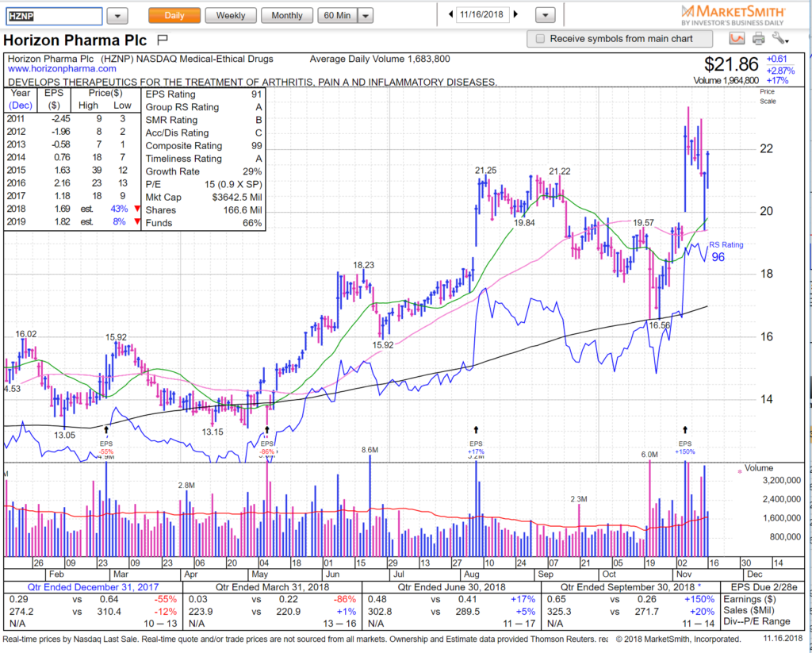Go to previous date with left arrow
Image resolution: width=812 pixels, height=653 pixels.
point(451,14)
